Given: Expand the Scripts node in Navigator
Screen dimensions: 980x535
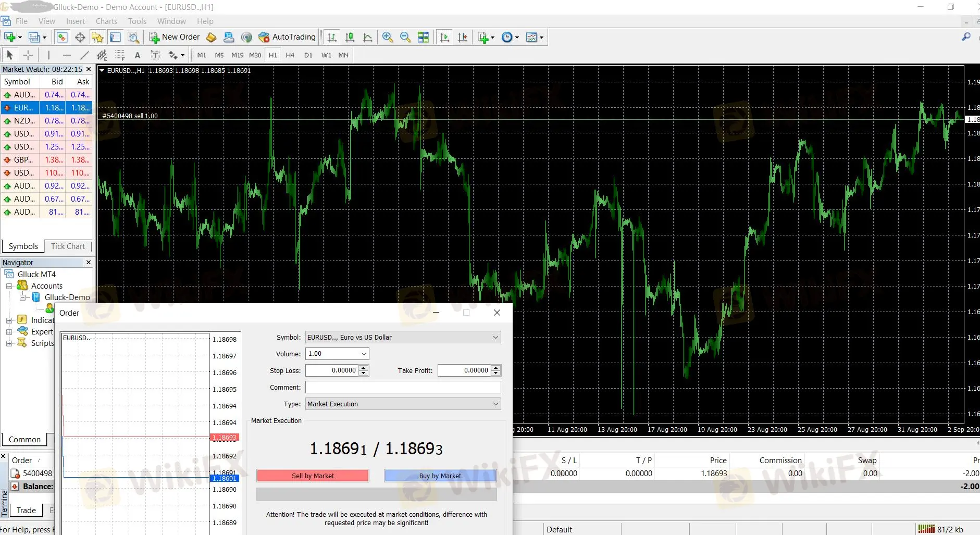Looking at the screenshot, I should 9,343.
